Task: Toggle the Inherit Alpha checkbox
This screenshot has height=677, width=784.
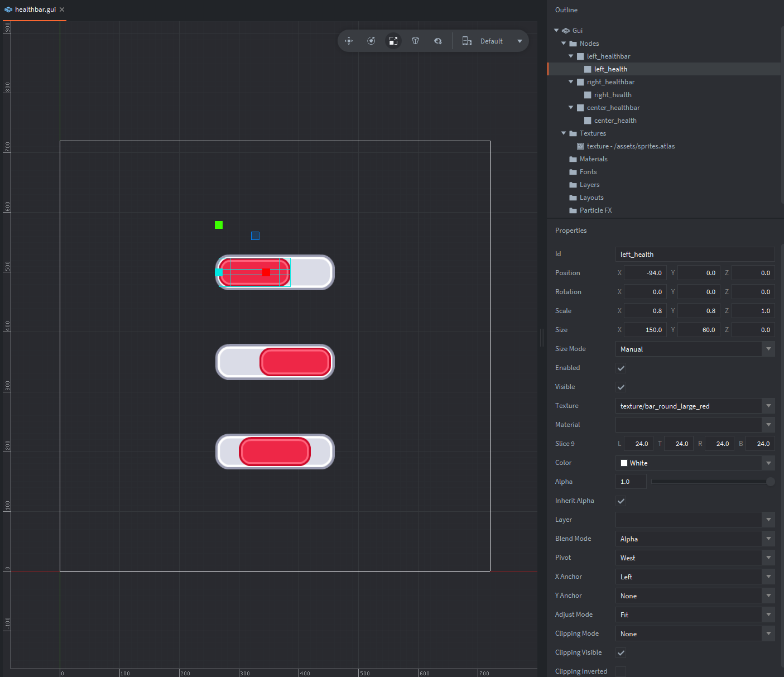Action: coord(621,501)
